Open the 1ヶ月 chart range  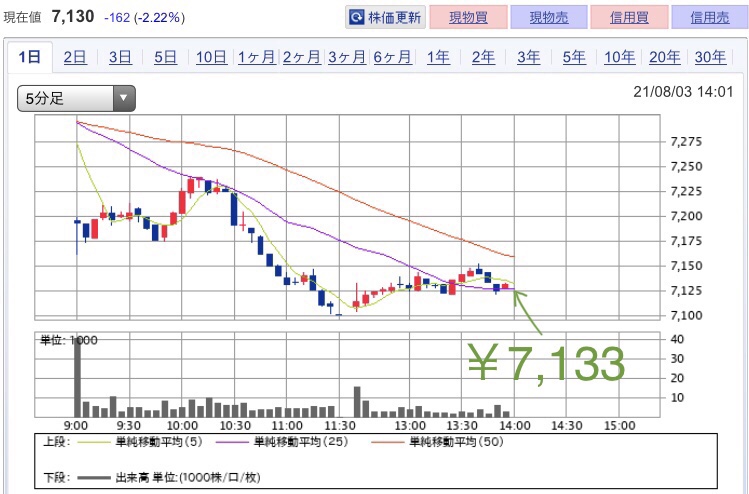pos(257,57)
